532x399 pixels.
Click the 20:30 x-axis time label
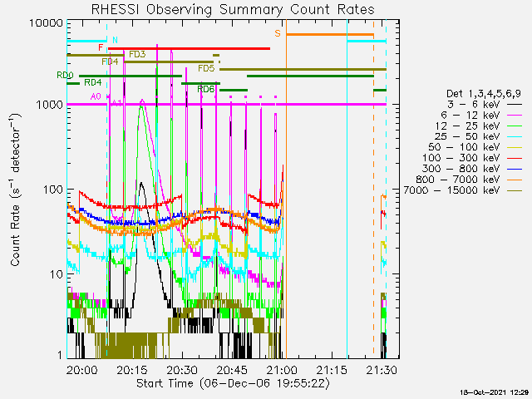click(x=182, y=370)
